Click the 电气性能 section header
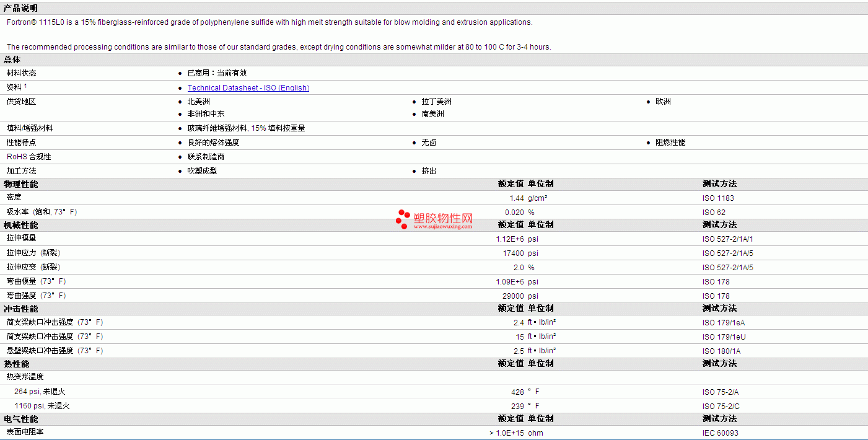The height and width of the screenshot is (440, 868). 20,420
